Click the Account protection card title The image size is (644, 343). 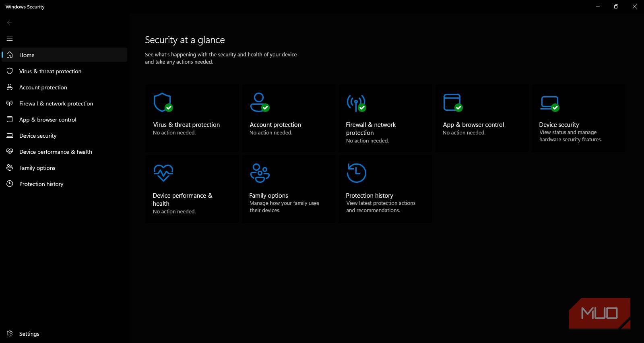275,125
